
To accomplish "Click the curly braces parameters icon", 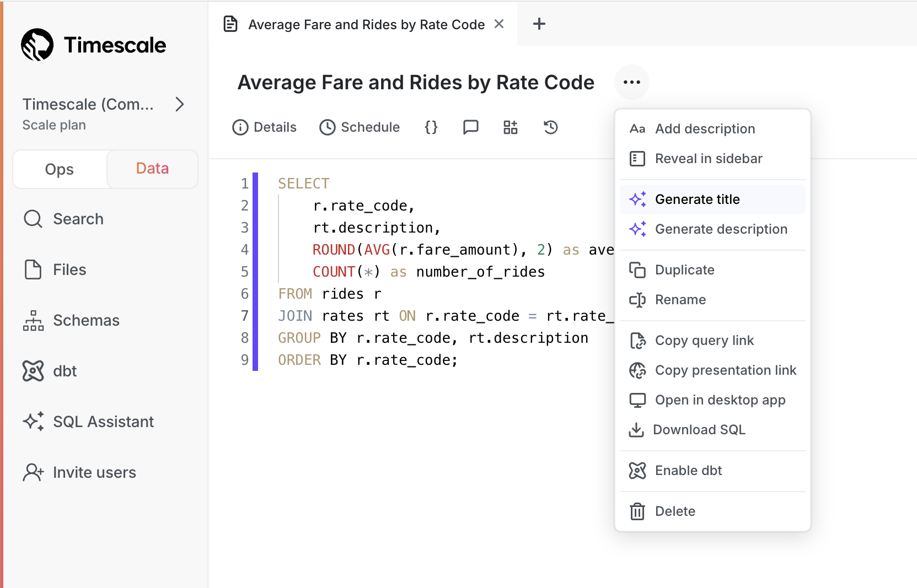I will [431, 127].
